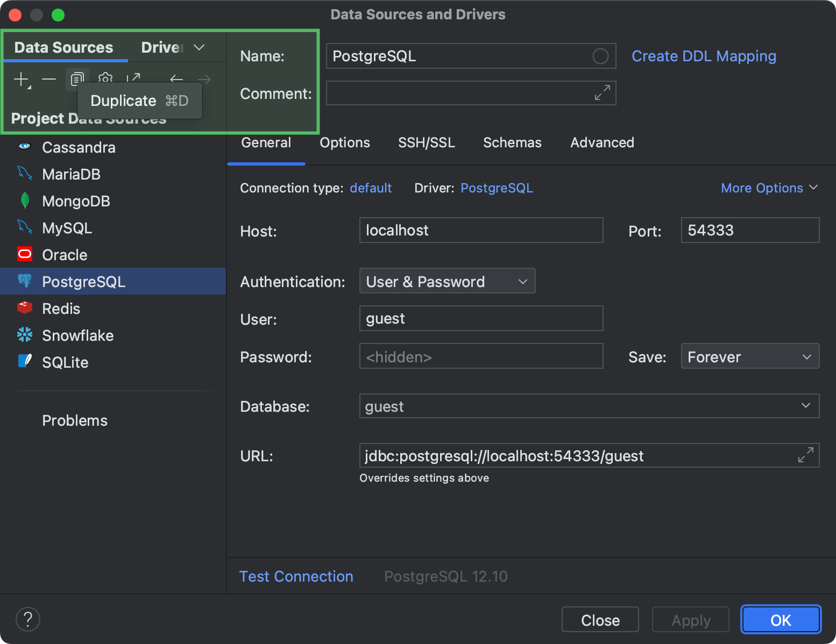
Task: Add a new data source
Action: coord(22,79)
